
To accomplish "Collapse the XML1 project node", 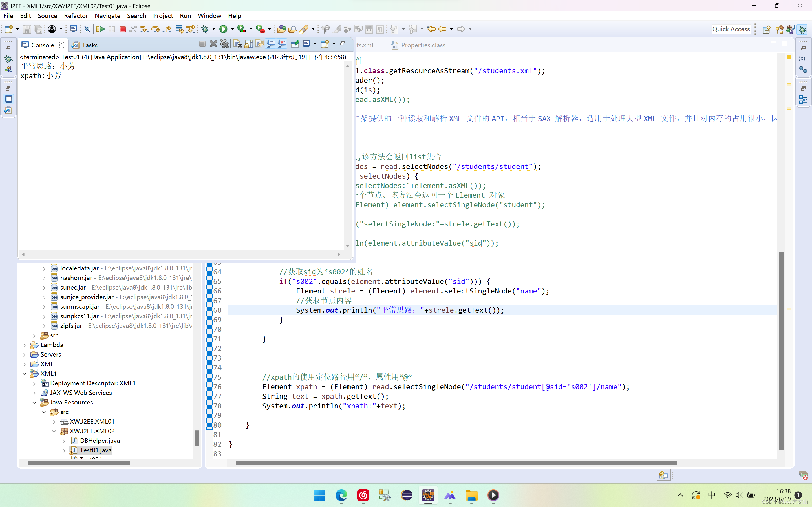I will pyautogui.click(x=25, y=373).
